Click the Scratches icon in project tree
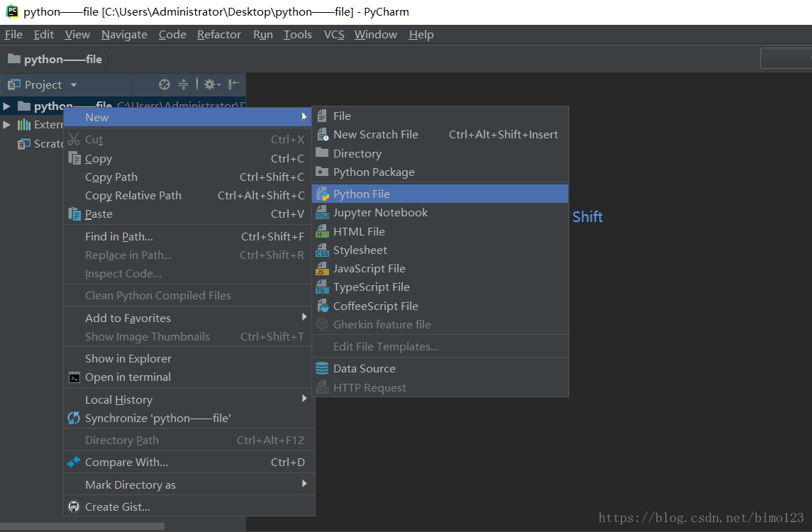This screenshot has width=812, height=532. tap(24, 143)
